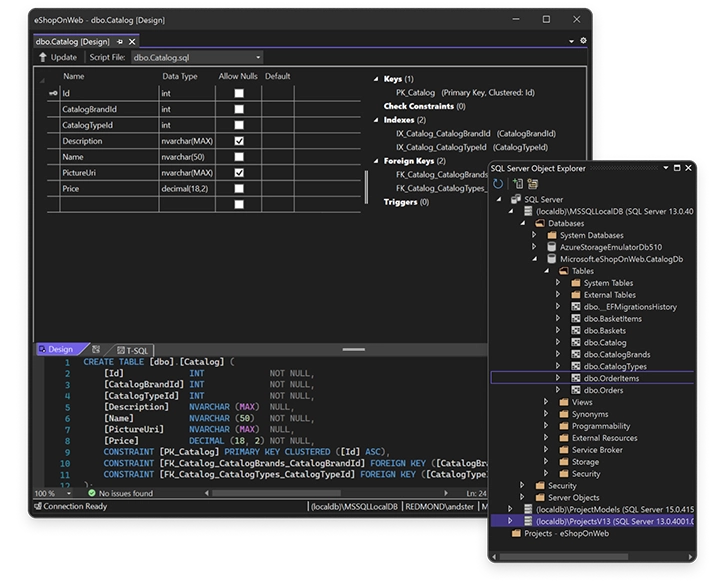Click the Data Type cell nvarchar(50)

(x=187, y=157)
